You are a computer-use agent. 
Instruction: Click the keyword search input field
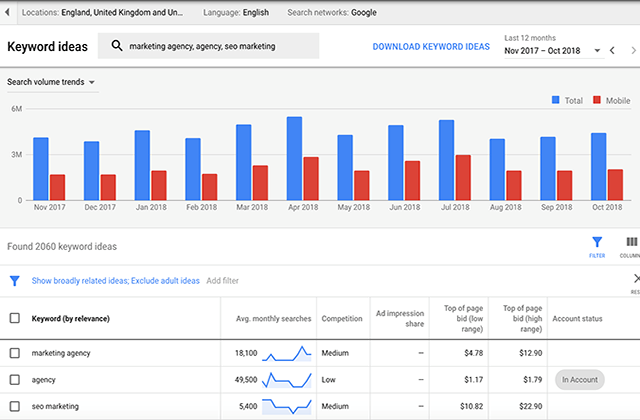click(x=220, y=46)
